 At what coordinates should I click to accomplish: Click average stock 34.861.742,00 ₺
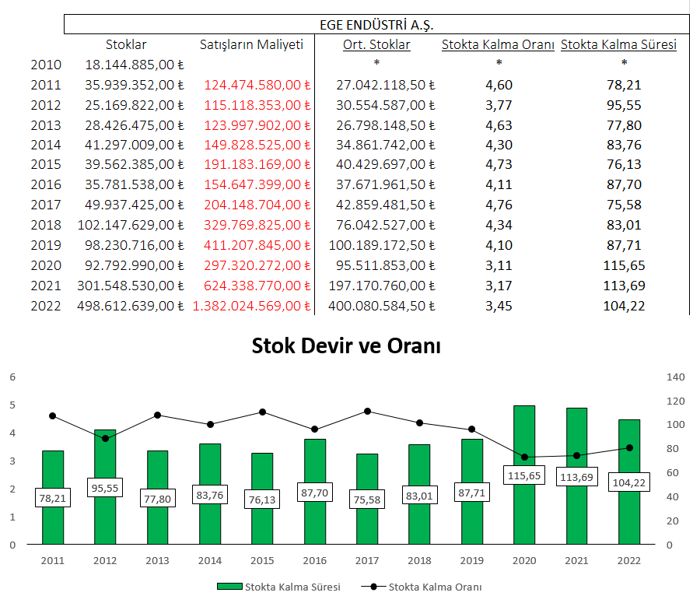pyautogui.click(x=386, y=145)
